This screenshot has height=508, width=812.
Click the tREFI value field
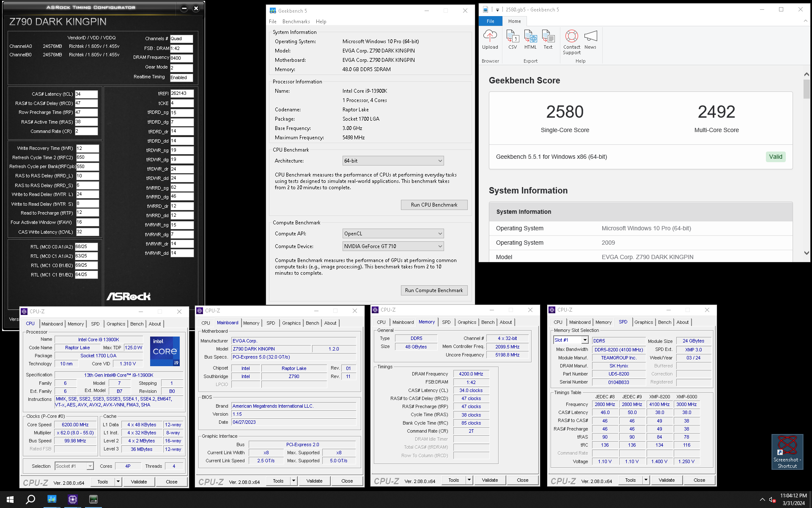coord(182,94)
